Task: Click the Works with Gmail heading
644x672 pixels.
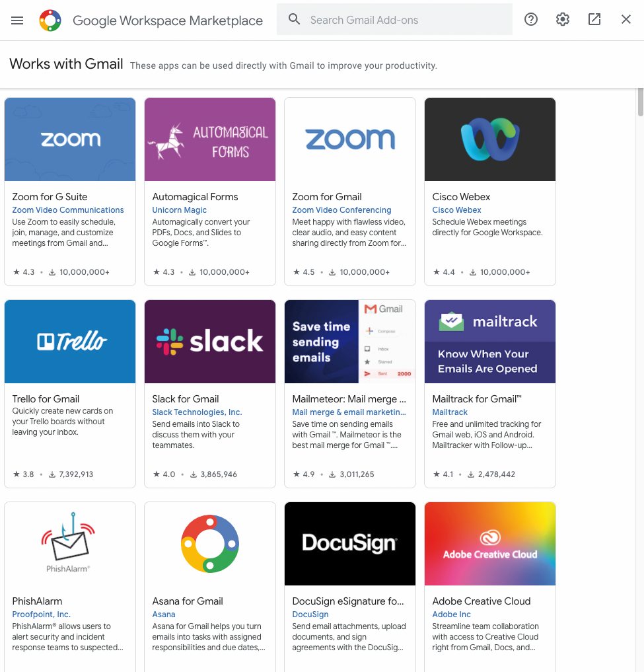Action: click(66, 64)
